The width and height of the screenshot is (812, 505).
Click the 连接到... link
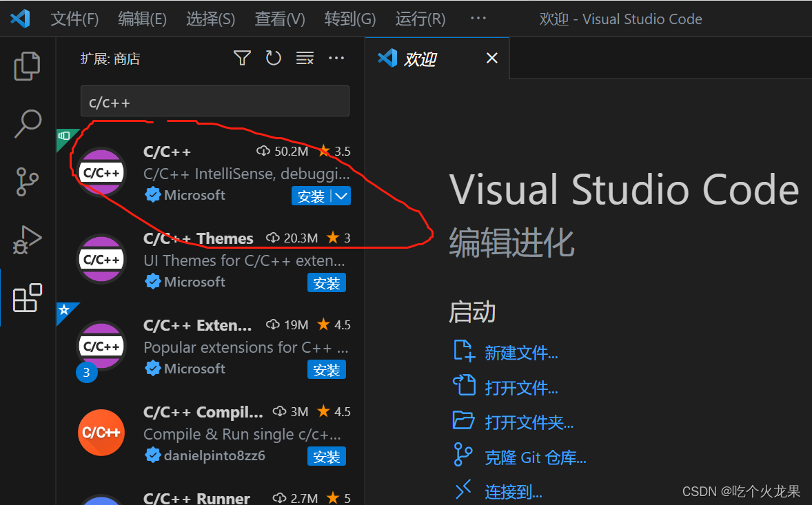(x=514, y=491)
